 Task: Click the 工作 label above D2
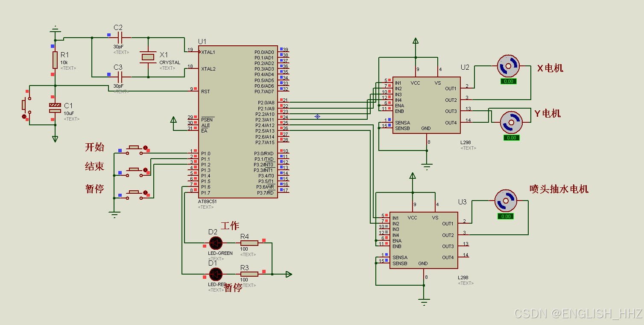coord(230,226)
